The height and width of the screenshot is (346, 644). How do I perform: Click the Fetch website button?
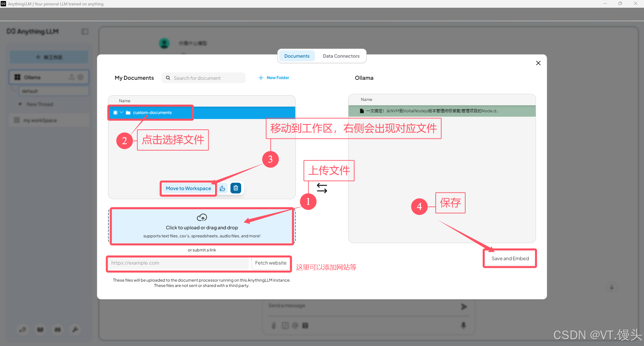click(271, 263)
